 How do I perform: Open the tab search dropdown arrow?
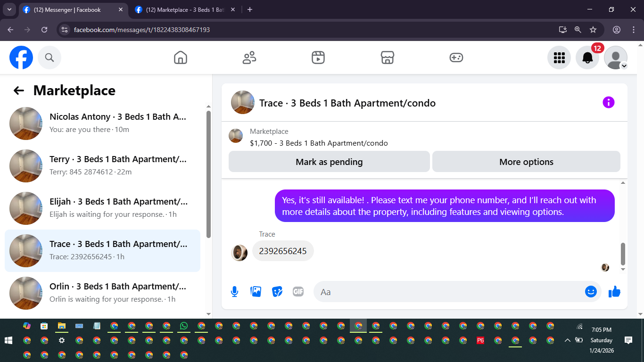pyautogui.click(x=9, y=10)
